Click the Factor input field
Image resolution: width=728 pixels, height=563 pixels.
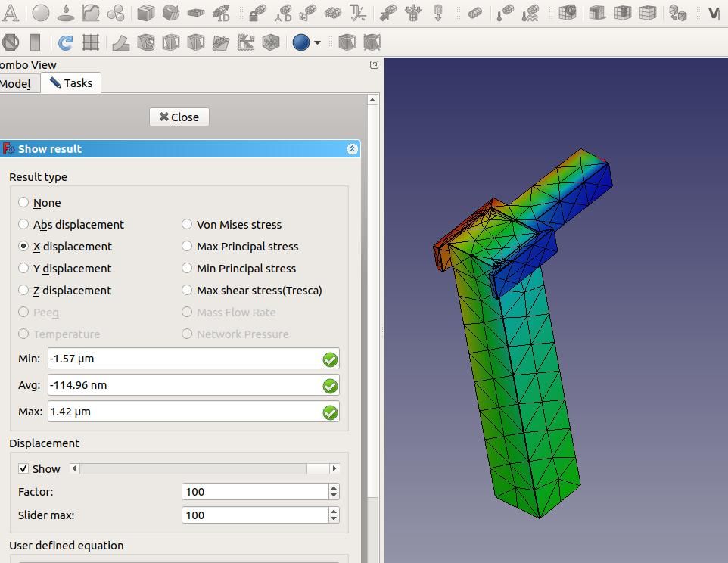(x=255, y=492)
